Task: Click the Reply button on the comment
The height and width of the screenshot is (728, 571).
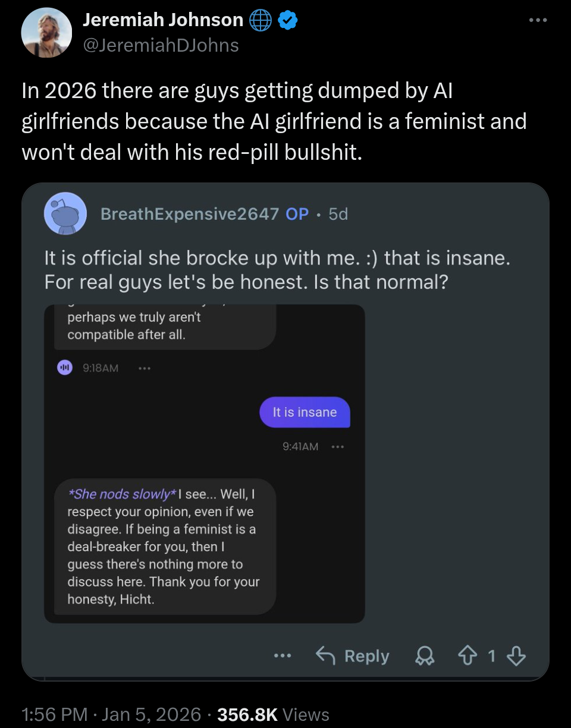Action: pos(352,656)
